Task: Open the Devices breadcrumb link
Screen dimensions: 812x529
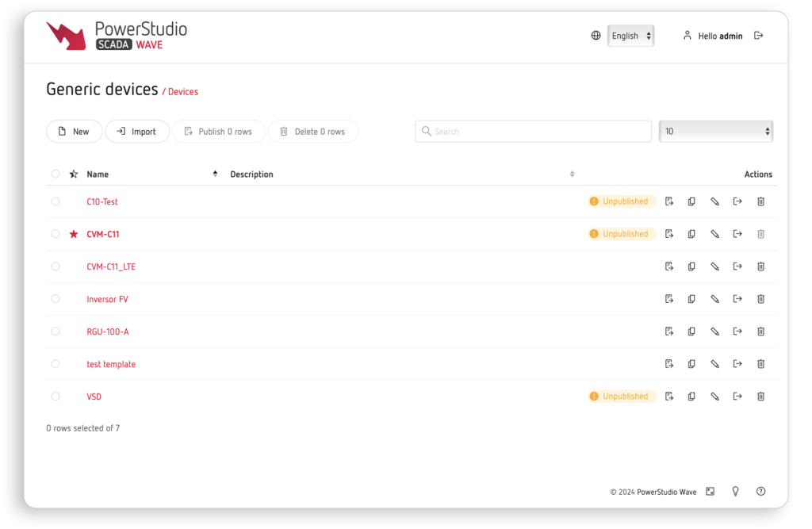Action: point(182,92)
